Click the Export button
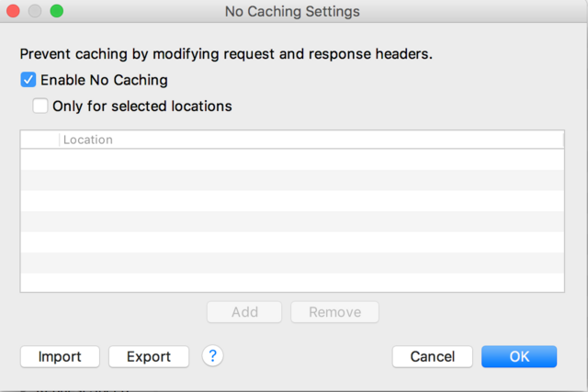Screen dimensions: 588x392 click(149, 356)
